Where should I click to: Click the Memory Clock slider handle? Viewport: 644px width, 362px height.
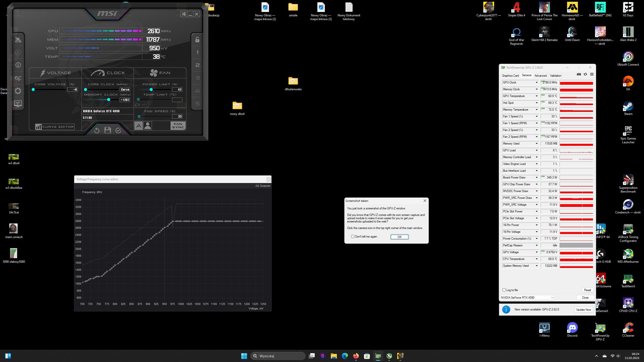click(x=109, y=100)
